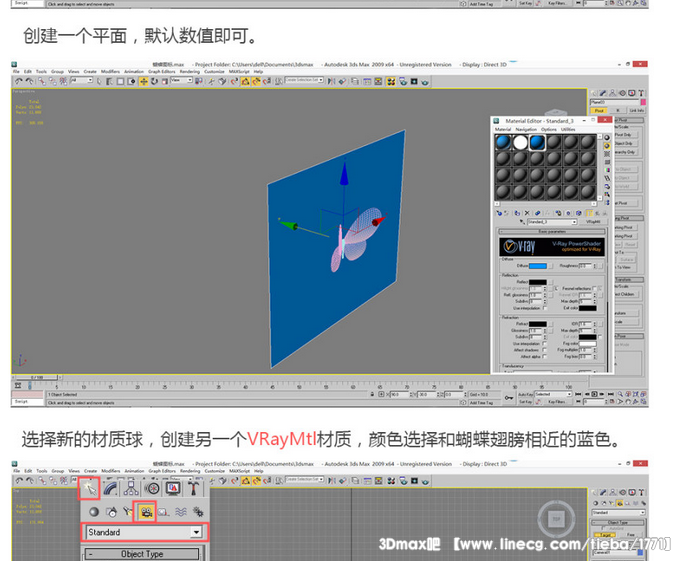This screenshot has width=700, height=561.
Task: Open the Navigation menu in Material Editor
Action: [526, 129]
